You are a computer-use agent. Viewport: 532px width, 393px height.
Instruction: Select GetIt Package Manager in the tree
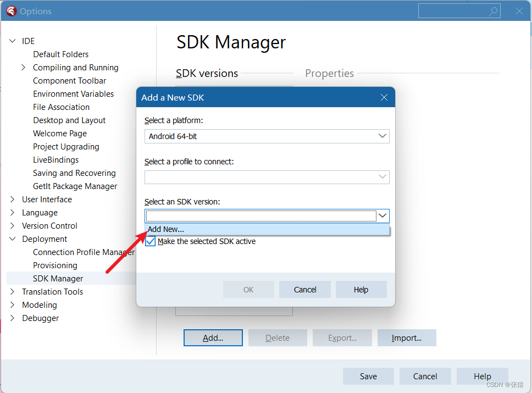75,186
